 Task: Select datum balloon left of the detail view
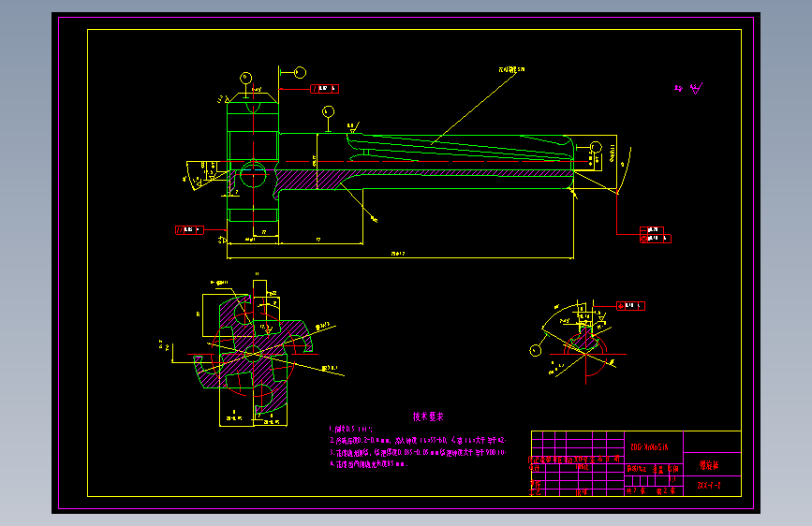pyautogui.click(x=536, y=350)
